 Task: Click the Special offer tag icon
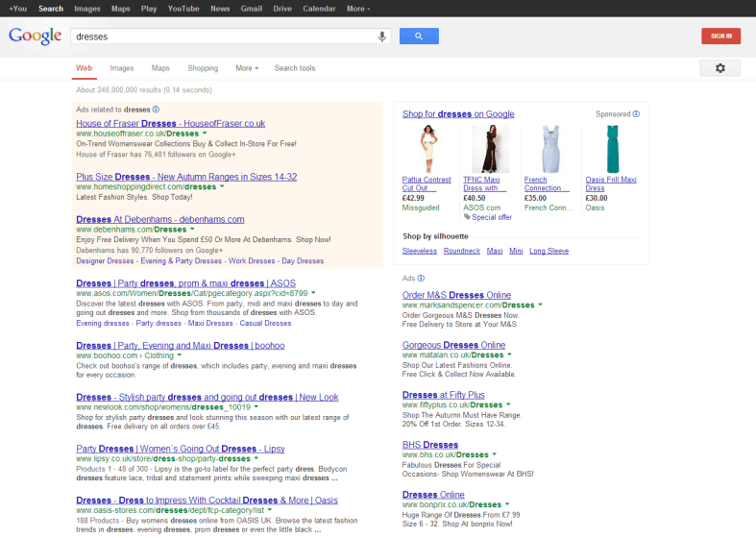tap(467, 217)
